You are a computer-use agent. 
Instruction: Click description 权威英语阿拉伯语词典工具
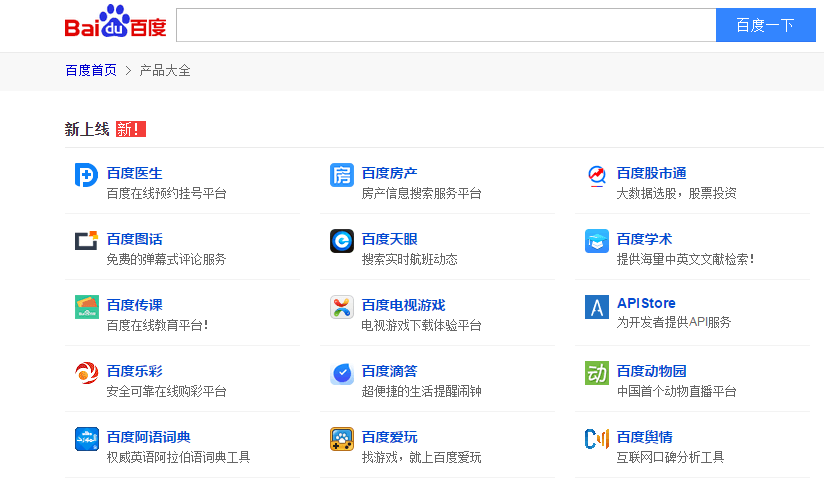pyautogui.click(x=179, y=458)
